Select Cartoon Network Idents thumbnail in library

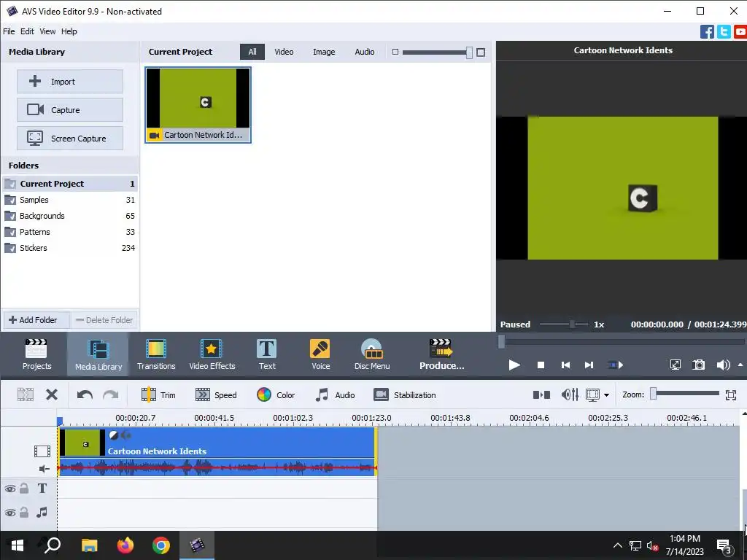click(x=198, y=105)
